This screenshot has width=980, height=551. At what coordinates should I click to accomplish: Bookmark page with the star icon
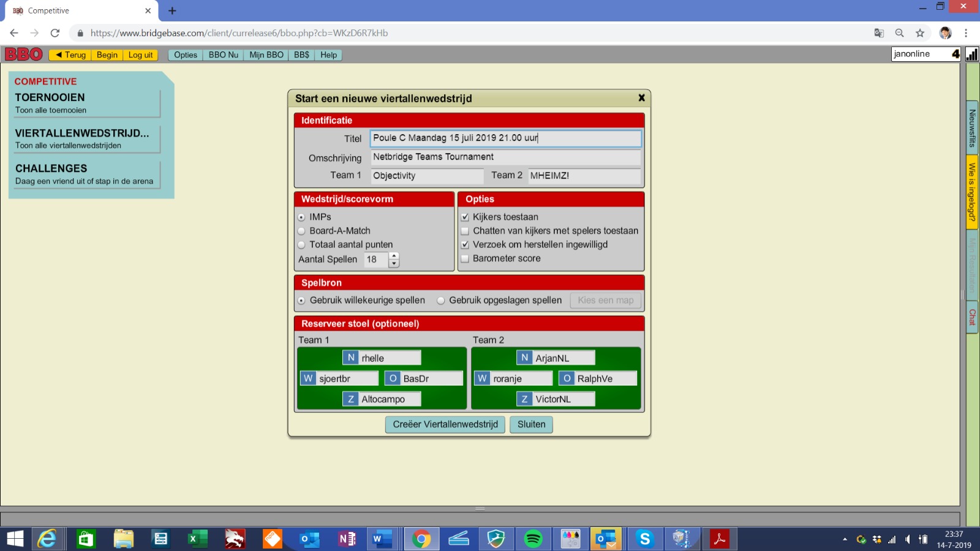coord(920,33)
